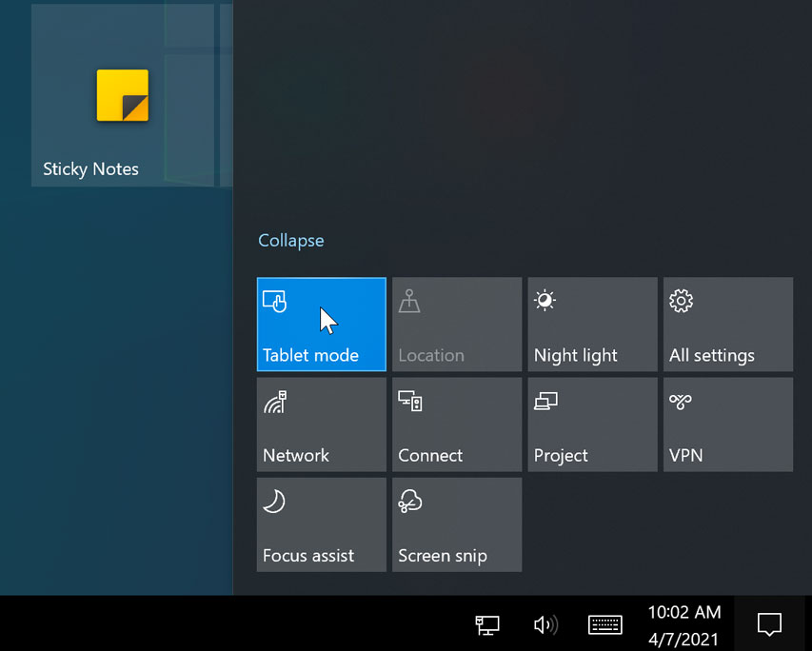Click the clock showing 10:02 AM
This screenshot has height=651, width=812.
tap(683, 613)
